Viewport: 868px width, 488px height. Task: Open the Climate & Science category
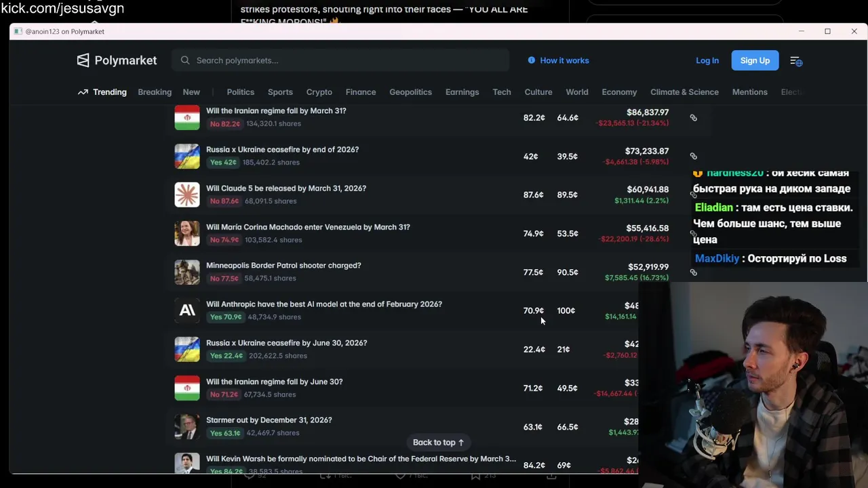[684, 92]
